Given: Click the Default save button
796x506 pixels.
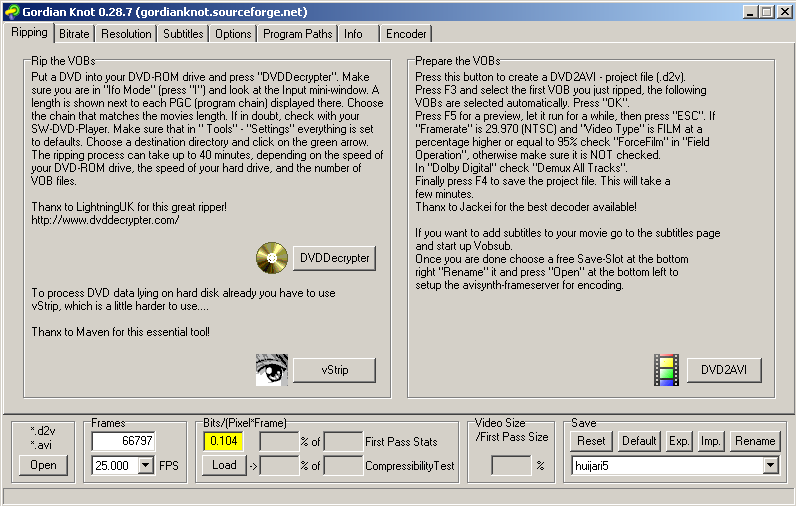Looking at the screenshot, I should 639,441.
